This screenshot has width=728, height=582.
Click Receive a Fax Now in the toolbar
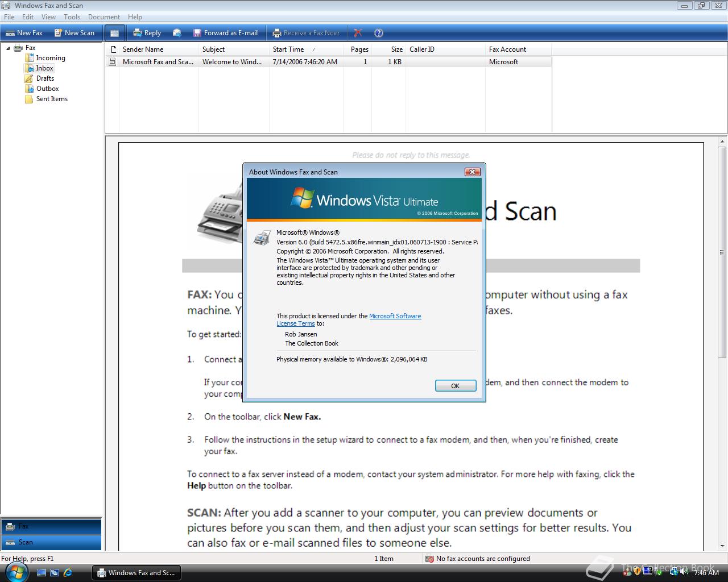[305, 33]
